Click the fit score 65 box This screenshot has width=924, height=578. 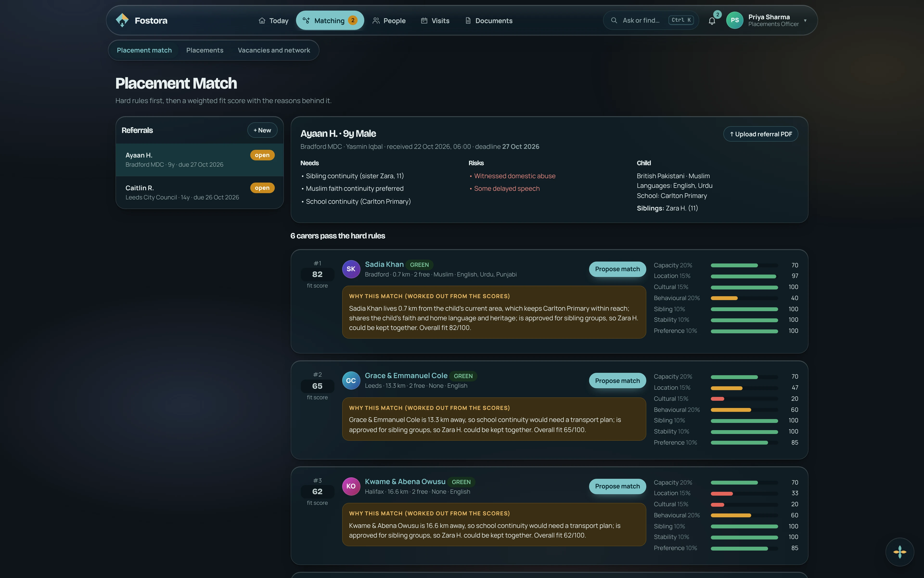pyautogui.click(x=317, y=386)
